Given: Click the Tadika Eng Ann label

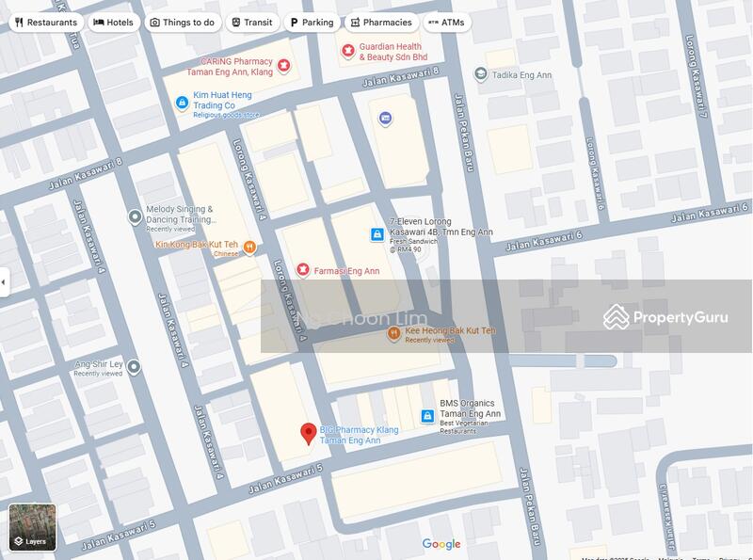Looking at the screenshot, I should click(x=522, y=75).
